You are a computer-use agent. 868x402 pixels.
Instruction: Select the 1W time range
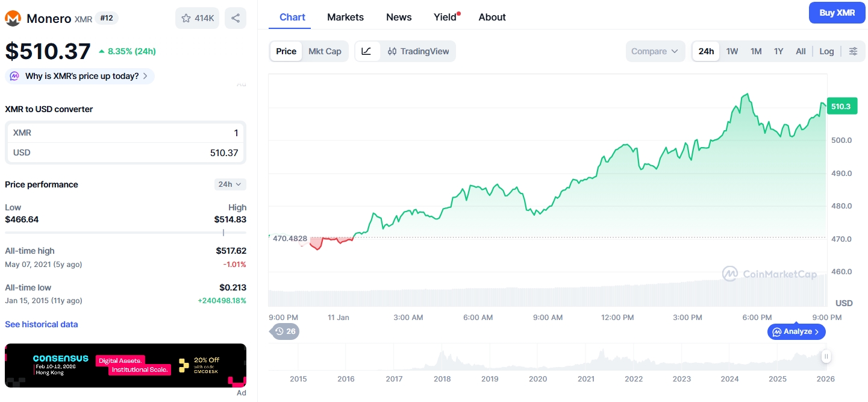tap(732, 51)
